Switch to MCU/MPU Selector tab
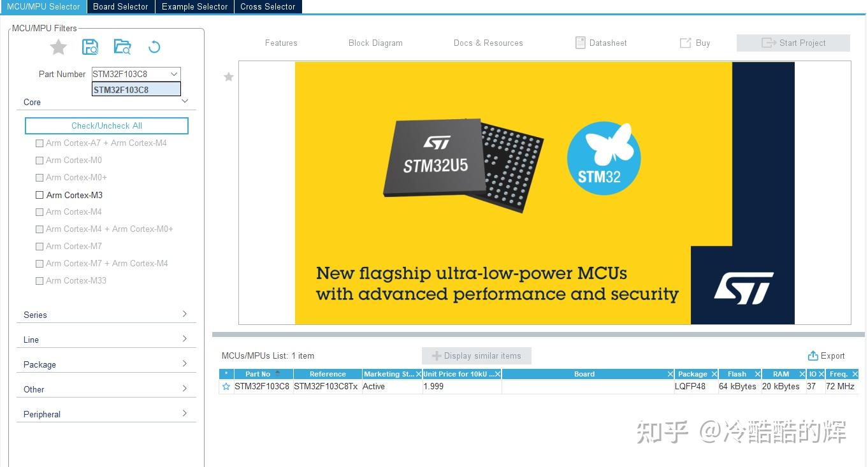868x467 pixels. pos(43,6)
